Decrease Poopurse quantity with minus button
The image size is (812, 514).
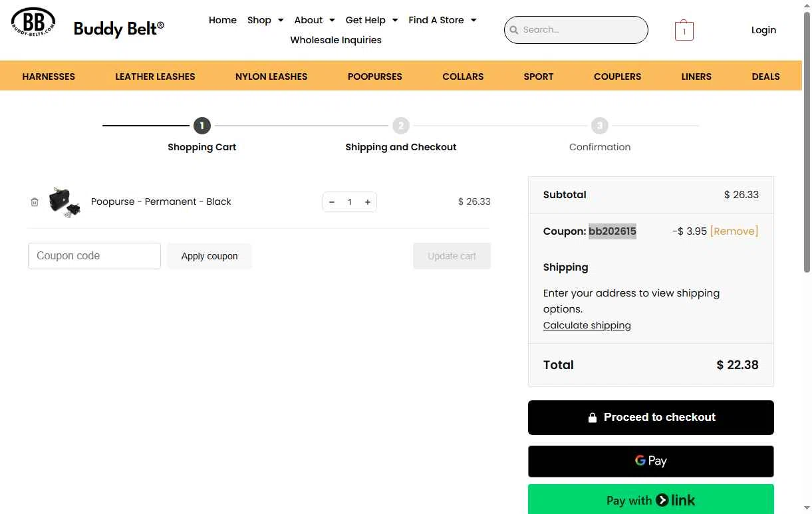click(x=332, y=202)
